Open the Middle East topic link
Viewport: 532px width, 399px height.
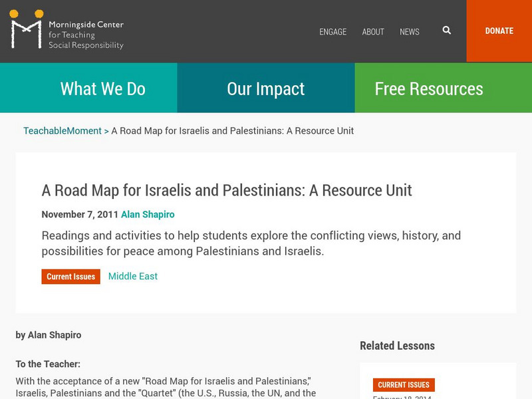click(133, 276)
